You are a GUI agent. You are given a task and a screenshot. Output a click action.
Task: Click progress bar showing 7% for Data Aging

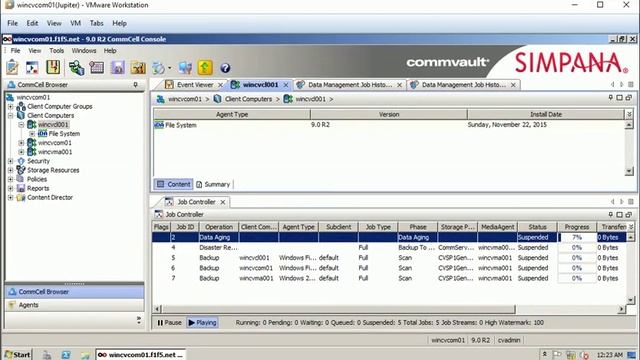point(577,237)
